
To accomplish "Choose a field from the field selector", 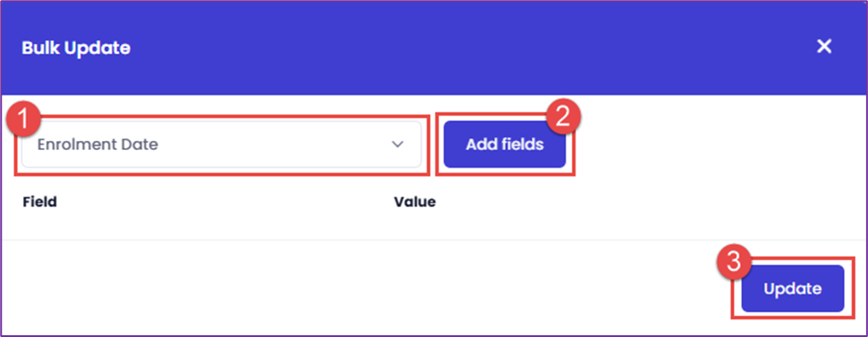I will [222, 145].
